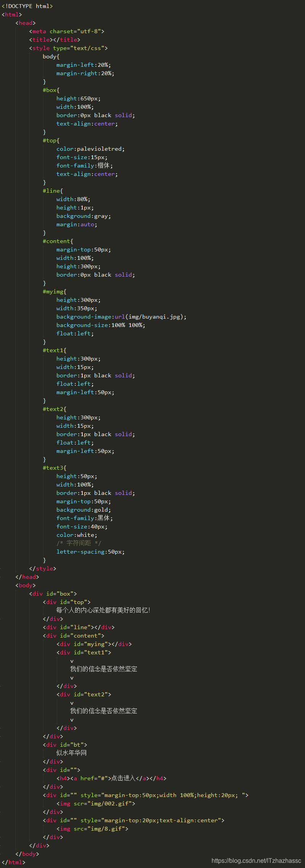
Task: Select the "font-family:黑体;" declaration
Action: point(85,518)
